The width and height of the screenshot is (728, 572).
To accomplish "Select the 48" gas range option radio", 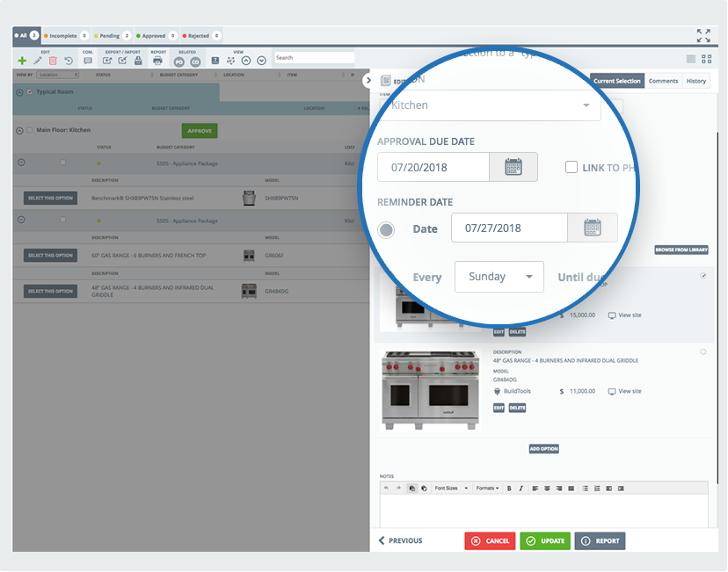I will coord(703,352).
